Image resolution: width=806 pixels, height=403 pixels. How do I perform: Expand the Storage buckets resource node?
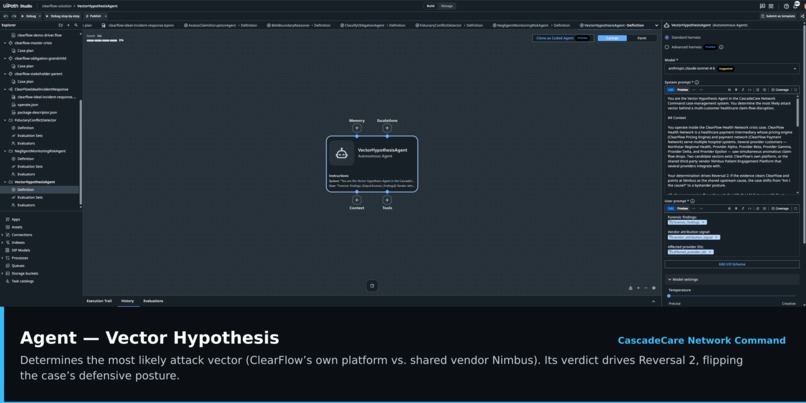tap(3, 273)
